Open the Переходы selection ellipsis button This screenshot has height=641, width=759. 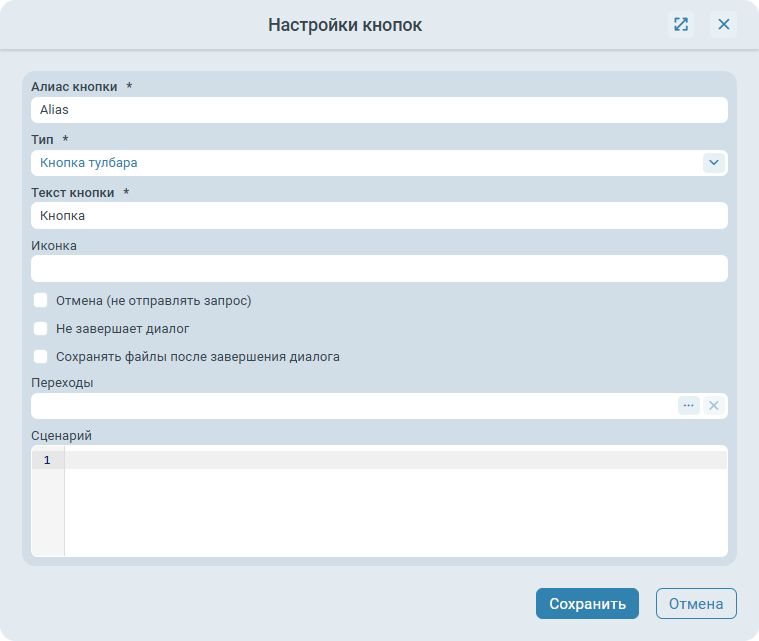coord(688,405)
